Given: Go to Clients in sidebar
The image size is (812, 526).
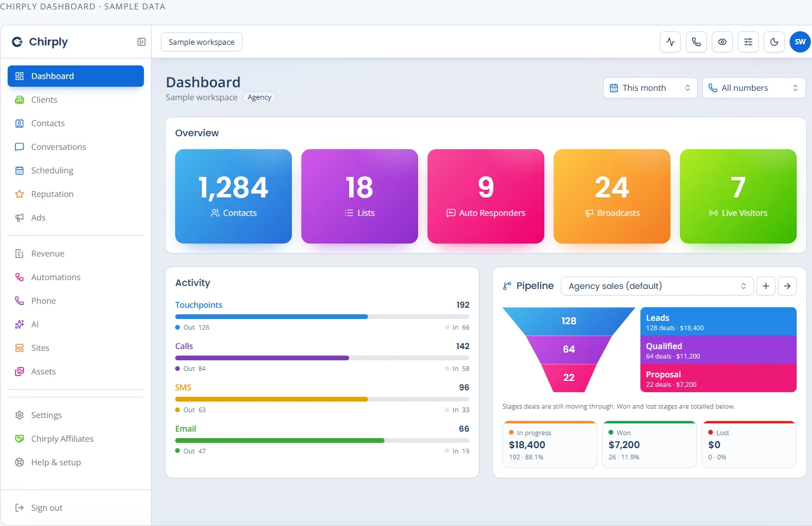Looking at the screenshot, I should pos(75,100).
